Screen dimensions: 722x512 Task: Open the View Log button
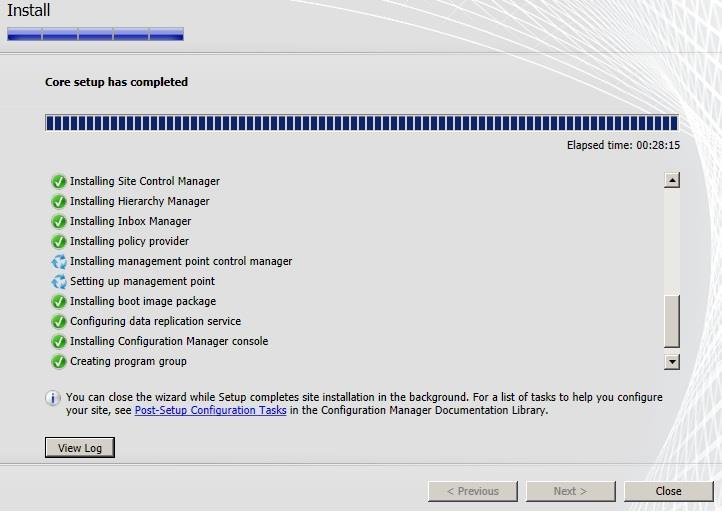[x=80, y=448]
